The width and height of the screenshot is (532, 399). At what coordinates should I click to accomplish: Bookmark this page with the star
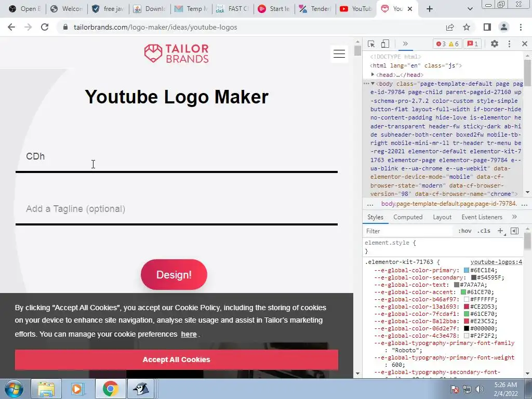pos(467,27)
